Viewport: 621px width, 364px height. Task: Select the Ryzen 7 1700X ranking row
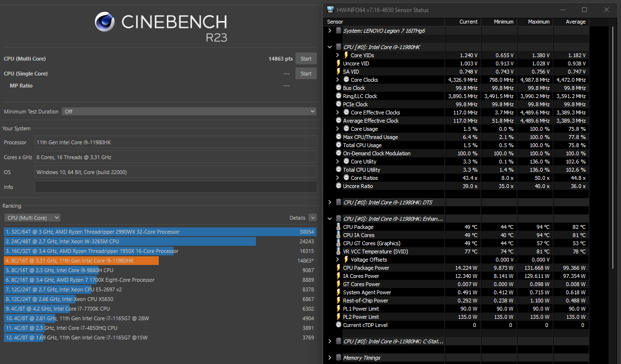(x=160, y=280)
